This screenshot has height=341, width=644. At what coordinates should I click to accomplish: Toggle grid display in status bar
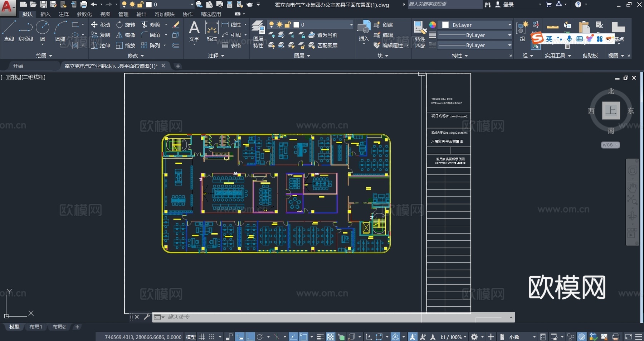click(202, 337)
